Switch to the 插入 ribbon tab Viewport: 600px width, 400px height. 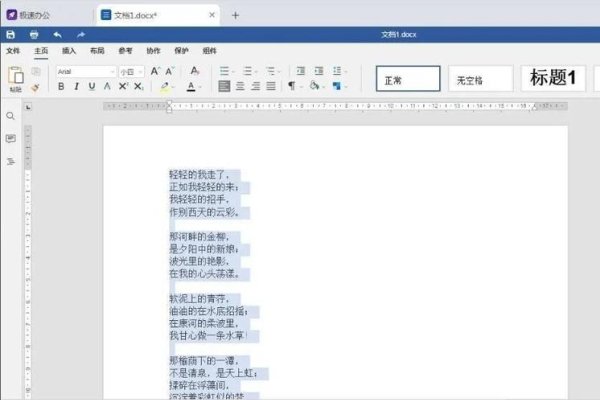click(x=69, y=51)
